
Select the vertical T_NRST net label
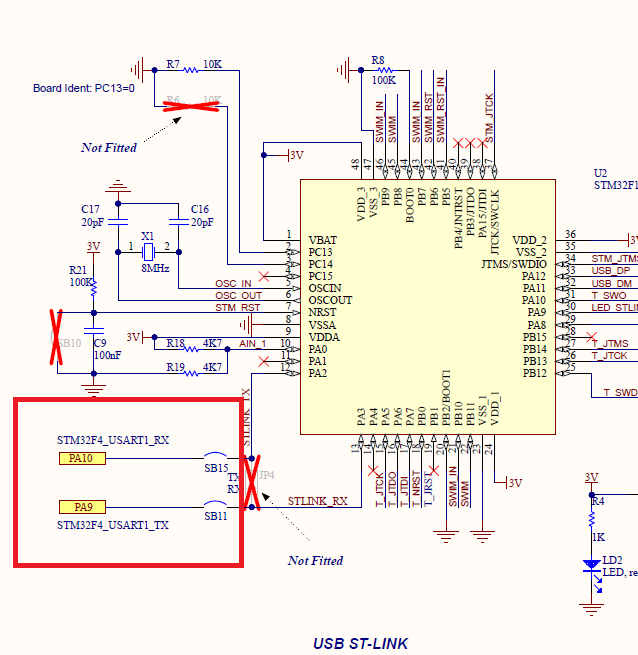tap(416, 489)
